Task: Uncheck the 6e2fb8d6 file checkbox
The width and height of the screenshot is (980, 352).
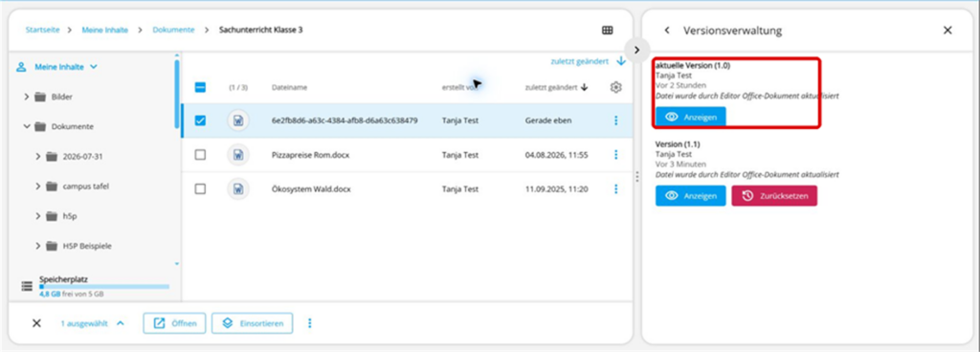Action: pyautogui.click(x=200, y=121)
